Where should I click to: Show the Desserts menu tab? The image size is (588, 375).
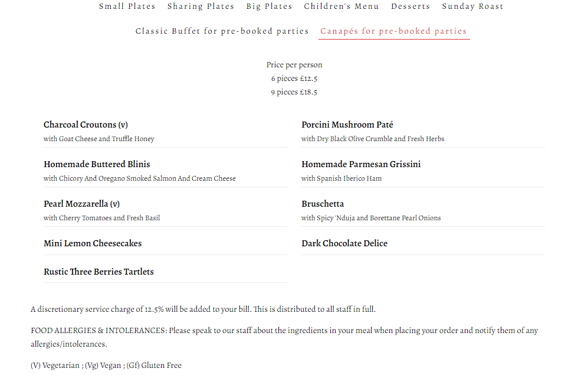tap(410, 6)
